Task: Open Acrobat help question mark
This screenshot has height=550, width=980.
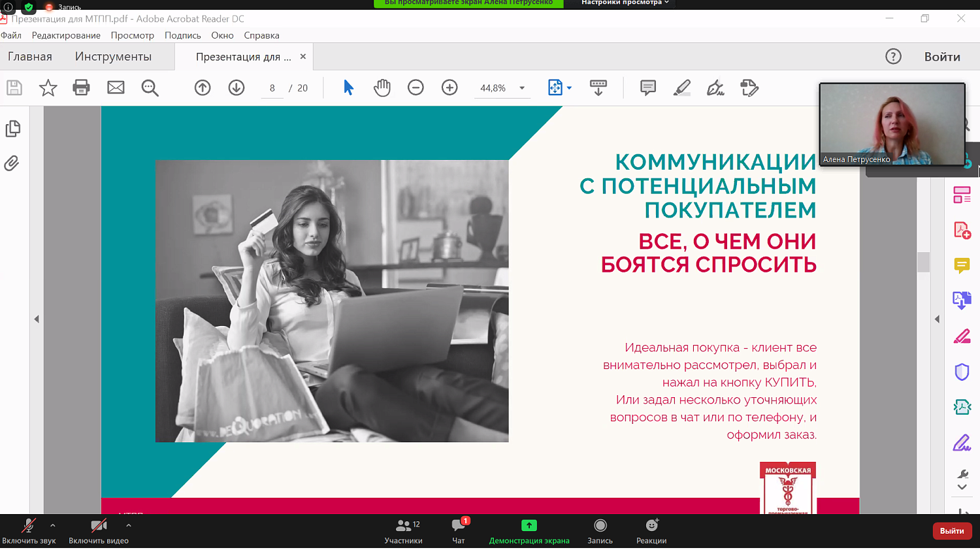Action: pyautogui.click(x=893, y=56)
